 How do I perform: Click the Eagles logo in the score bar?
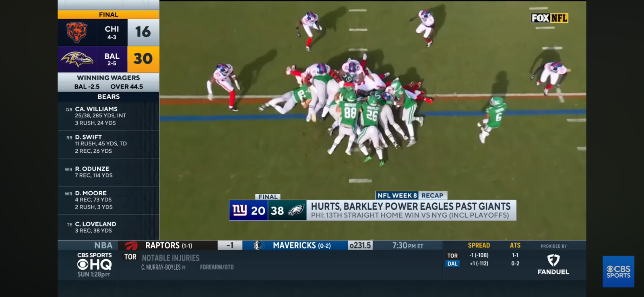pos(296,210)
